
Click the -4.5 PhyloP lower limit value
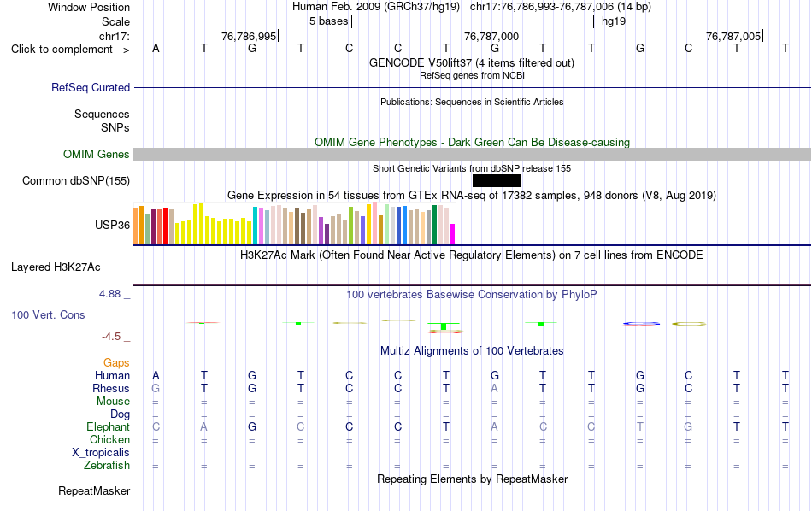(111, 337)
